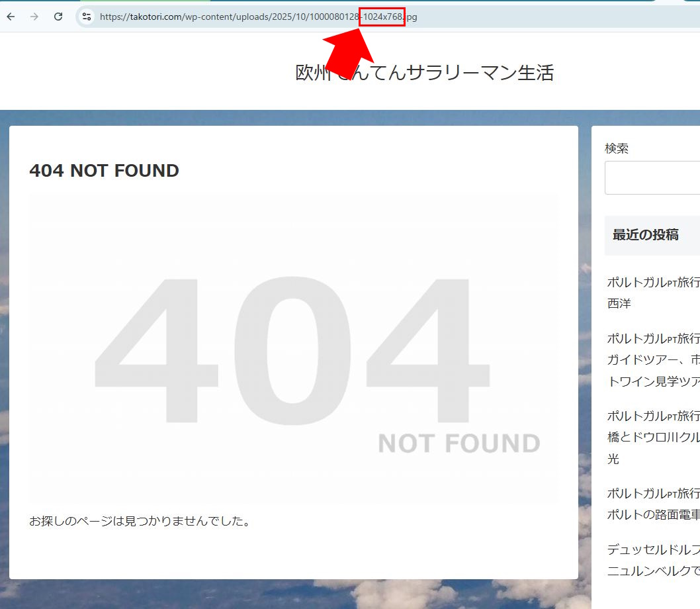The height and width of the screenshot is (609, 700).
Task: Click the red-boxed 1024x768 URL segment
Action: pos(382,17)
